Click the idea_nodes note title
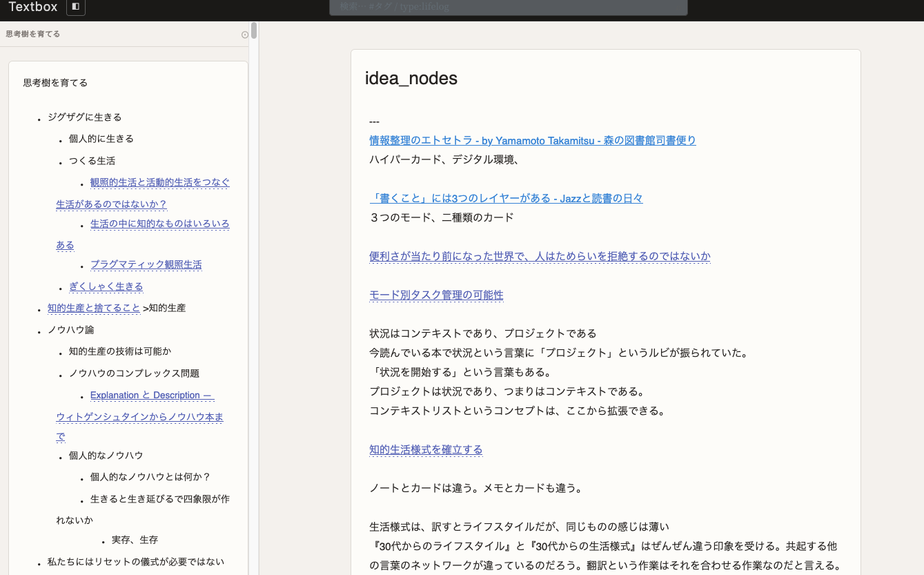 point(411,78)
